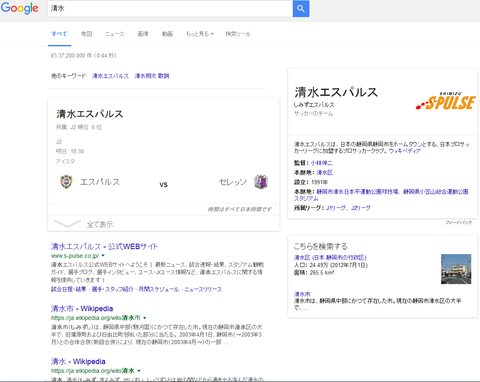
Task: Open 検索ツール options
Action: 238,34
